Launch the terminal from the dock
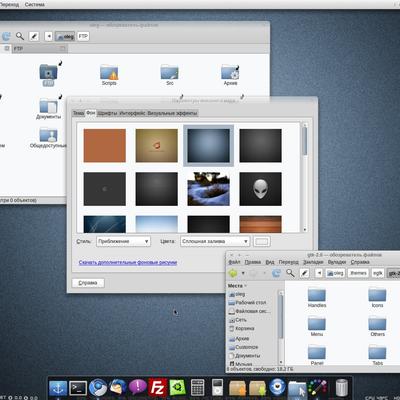The image size is (400, 400). (78, 388)
